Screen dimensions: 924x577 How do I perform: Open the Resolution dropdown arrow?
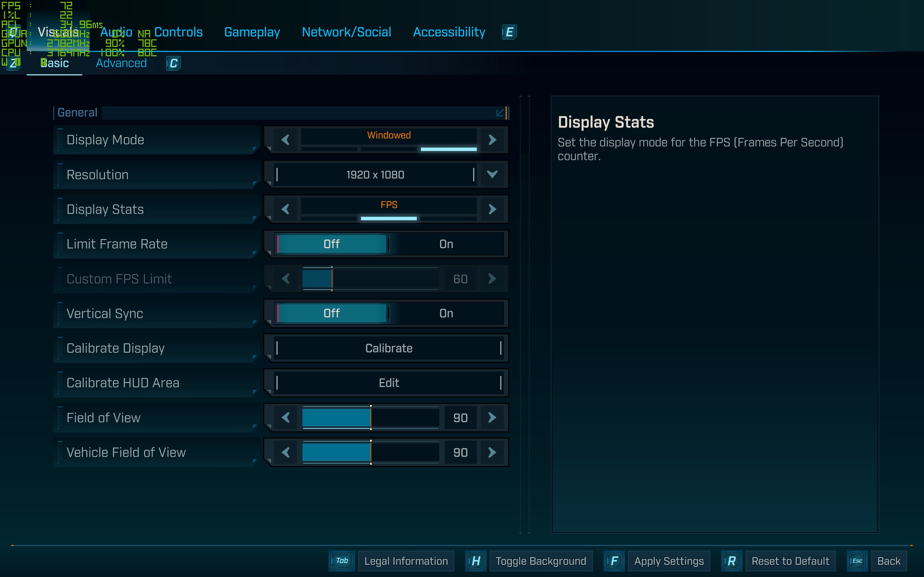492,175
